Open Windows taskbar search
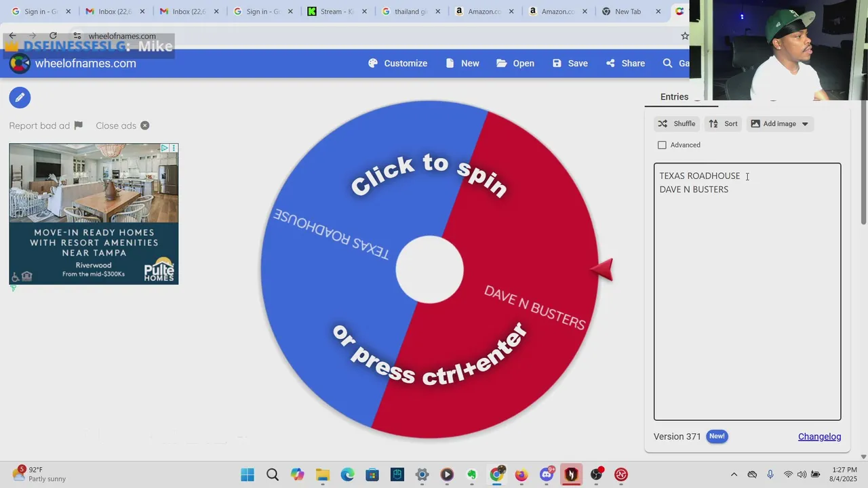Viewport: 868px width, 488px height. [x=273, y=474]
